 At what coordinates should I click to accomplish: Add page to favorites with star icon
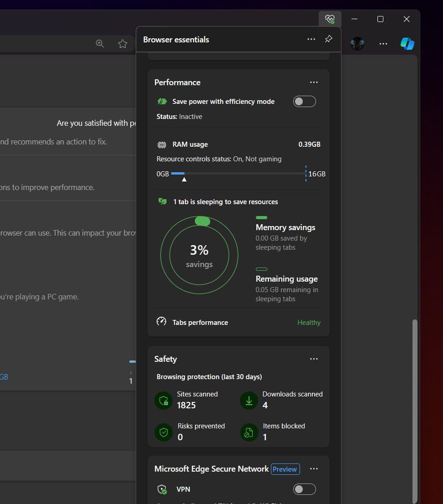pos(122,44)
